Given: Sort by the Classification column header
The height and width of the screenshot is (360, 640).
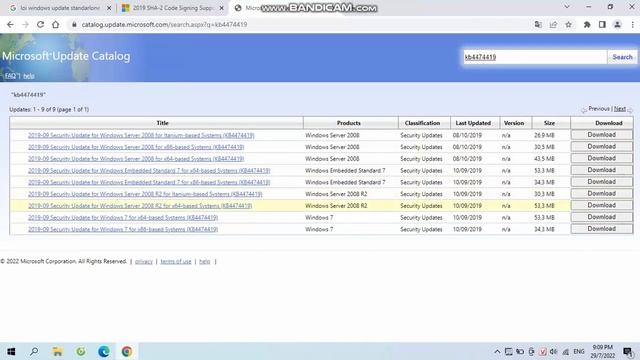Looking at the screenshot, I should coord(422,123).
